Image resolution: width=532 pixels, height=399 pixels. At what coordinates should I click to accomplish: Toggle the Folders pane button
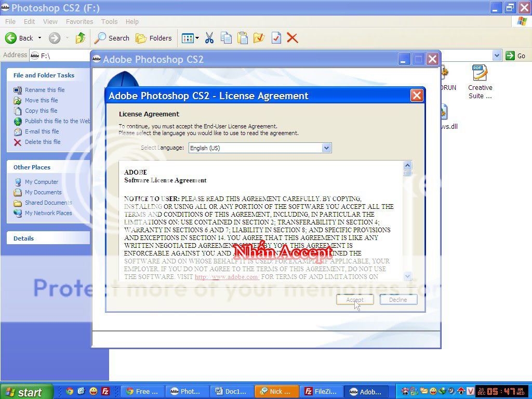pos(154,38)
